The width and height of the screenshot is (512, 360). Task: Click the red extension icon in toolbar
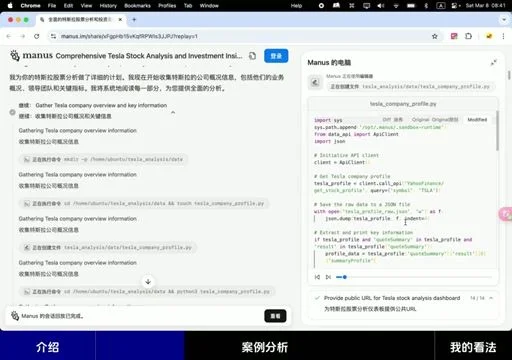pyautogui.click(x=454, y=36)
